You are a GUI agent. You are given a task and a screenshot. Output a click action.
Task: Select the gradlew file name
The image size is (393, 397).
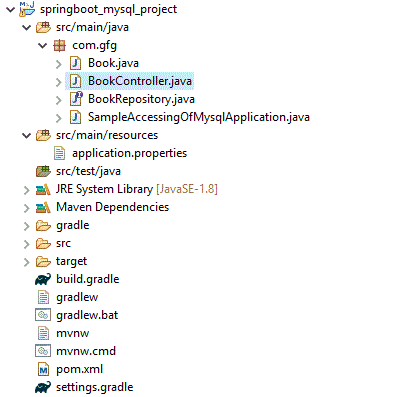point(77,297)
